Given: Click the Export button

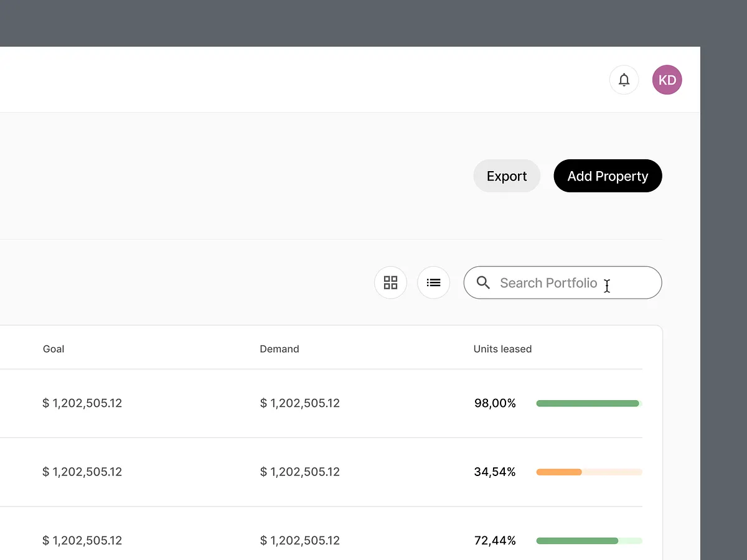Looking at the screenshot, I should click(x=507, y=176).
